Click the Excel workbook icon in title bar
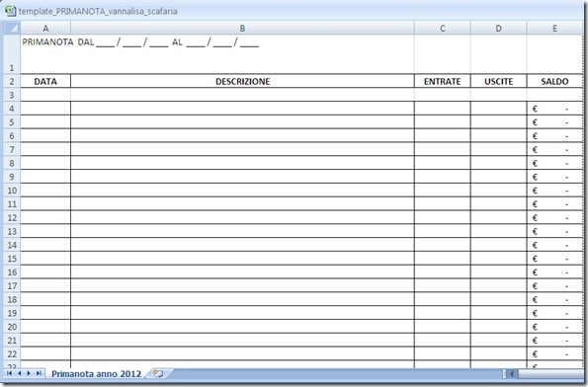588x387 pixels. (x=10, y=11)
